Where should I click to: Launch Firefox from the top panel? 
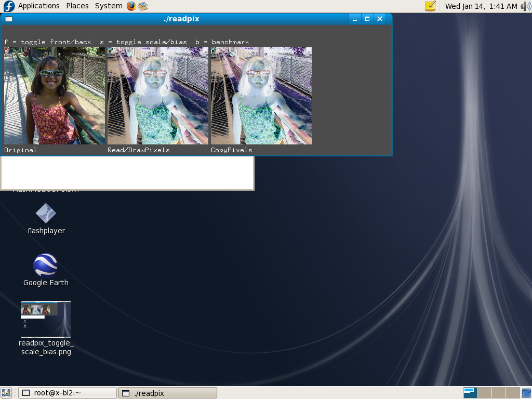tap(131, 6)
